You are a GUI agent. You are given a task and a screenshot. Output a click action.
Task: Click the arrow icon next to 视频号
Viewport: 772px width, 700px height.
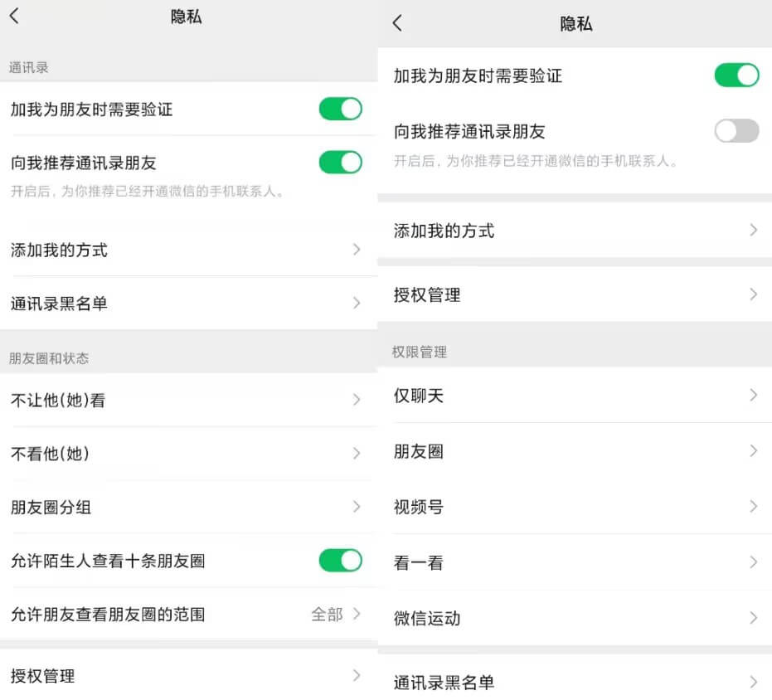click(x=753, y=507)
